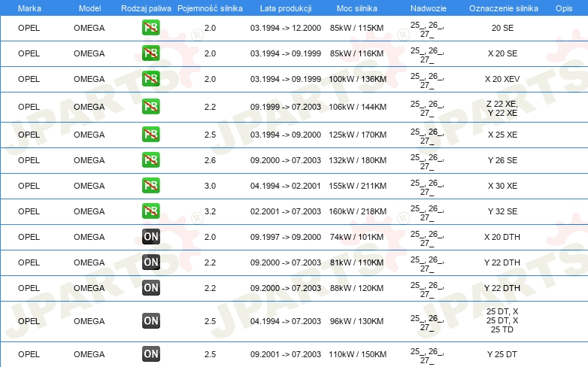This screenshot has height=367, width=588.
Task: Click engine capacity 3.2
Action: click(210, 211)
